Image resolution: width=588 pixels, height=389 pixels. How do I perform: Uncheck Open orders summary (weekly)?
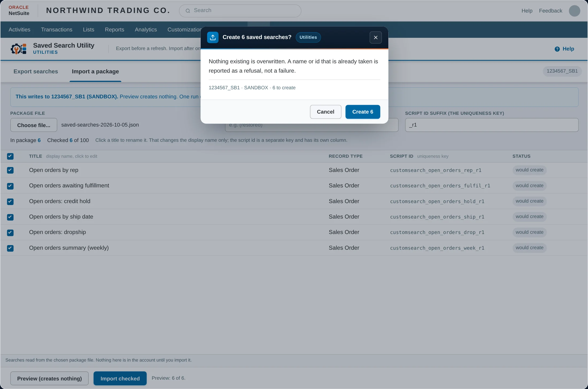10,248
